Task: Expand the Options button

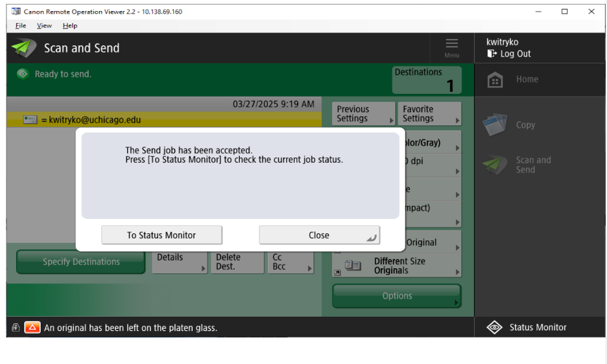Action: (x=396, y=296)
